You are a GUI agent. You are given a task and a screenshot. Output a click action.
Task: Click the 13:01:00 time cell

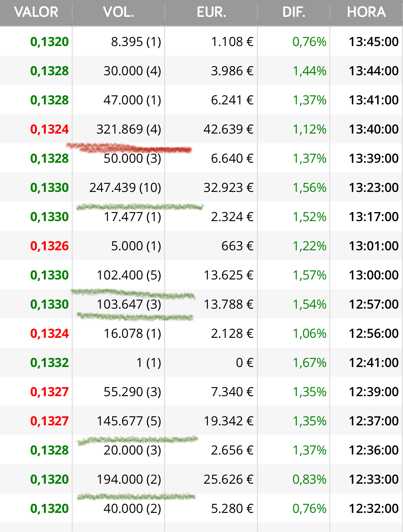point(373,246)
